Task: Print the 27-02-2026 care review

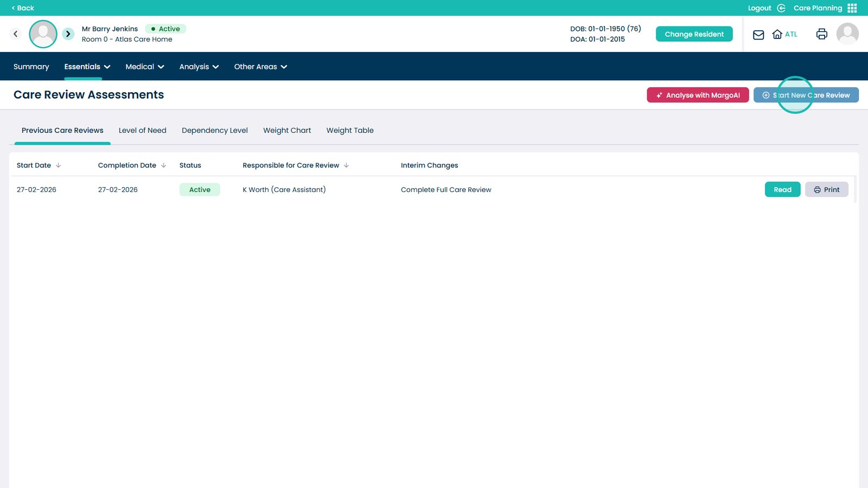Action: click(827, 189)
